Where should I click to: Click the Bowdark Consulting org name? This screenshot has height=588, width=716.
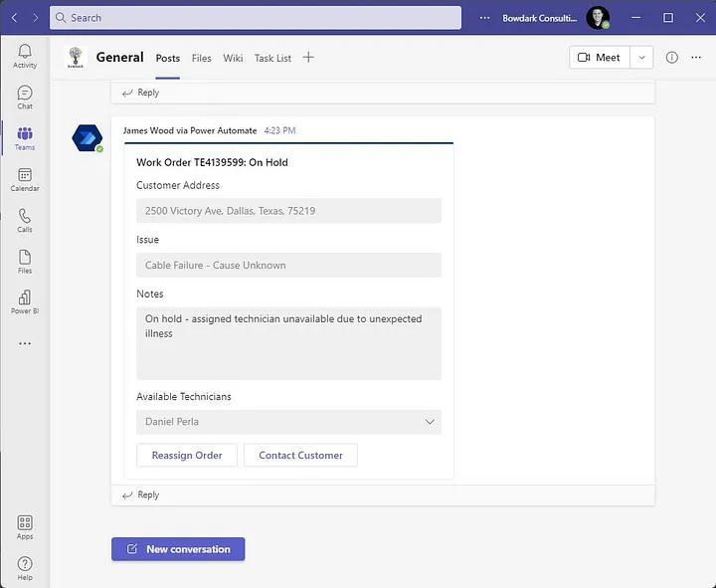coord(539,18)
